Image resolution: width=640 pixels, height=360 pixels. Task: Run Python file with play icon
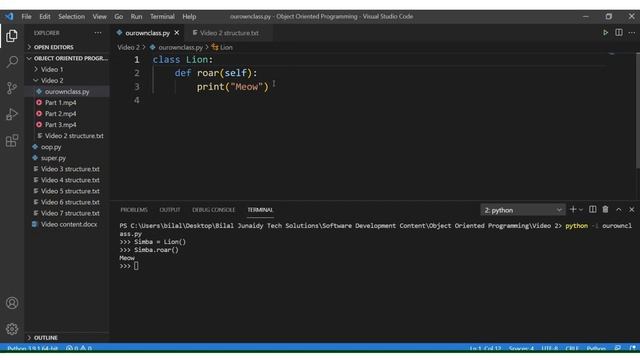click(x=605, y=33)
